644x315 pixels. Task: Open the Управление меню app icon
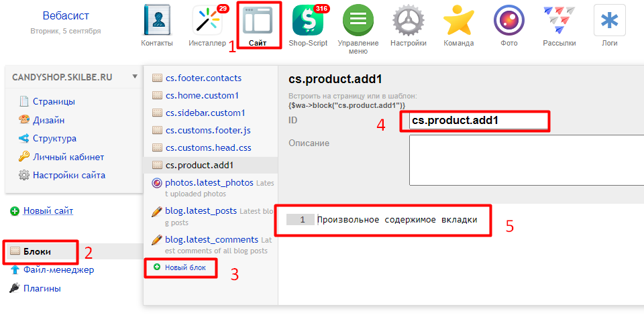[358, 21]
